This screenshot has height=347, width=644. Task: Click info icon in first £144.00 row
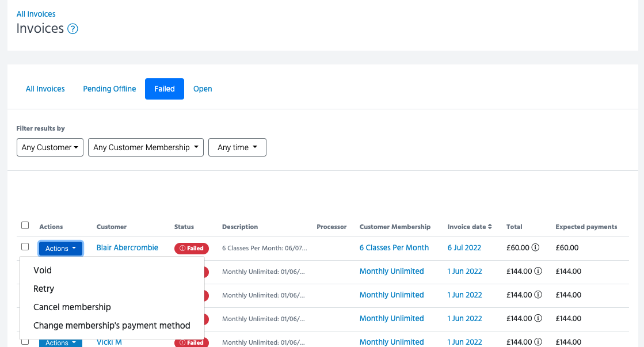[538, 272]
